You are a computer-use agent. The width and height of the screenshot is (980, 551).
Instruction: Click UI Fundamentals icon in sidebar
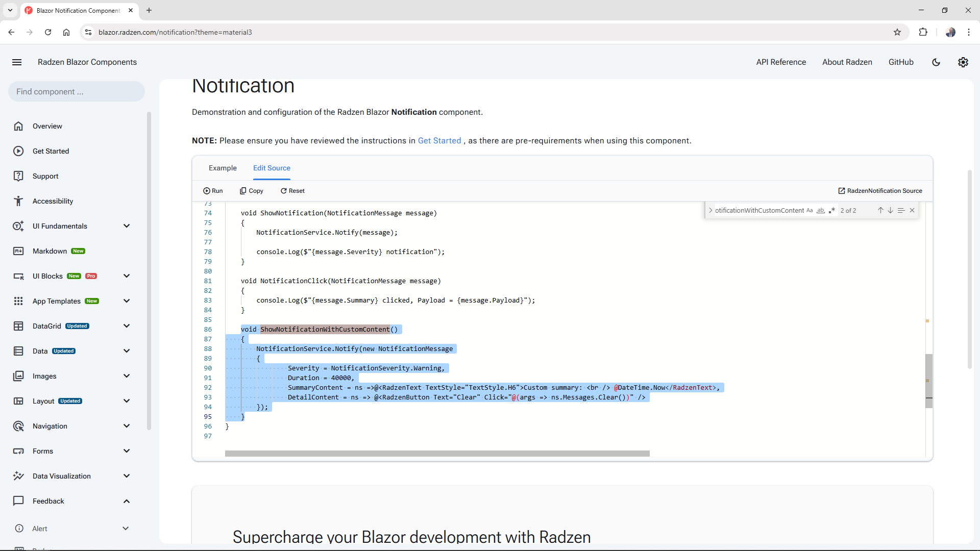pyautogui.click(x=18, y=226)
